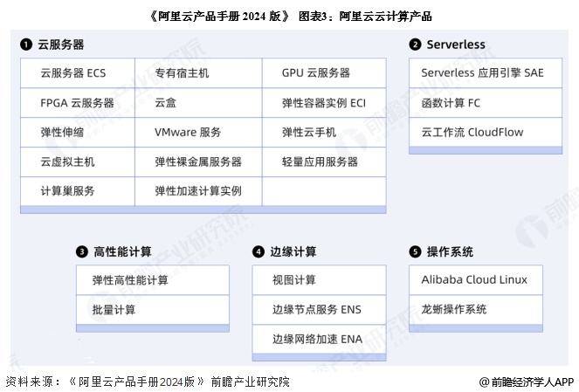Click the number 3 badge beside 高性能计算
The image size is (579, 392).
pyautogui.click(x=81, y=251)
